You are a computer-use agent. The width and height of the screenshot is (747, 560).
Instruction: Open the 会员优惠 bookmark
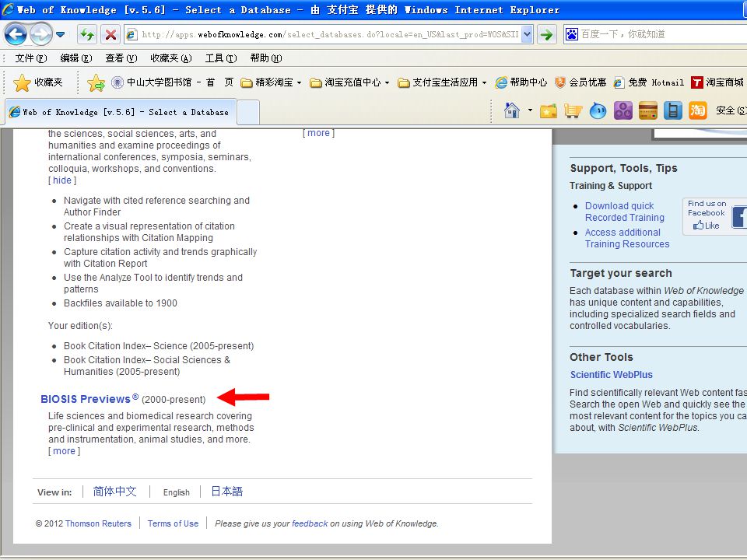click(x=580, y=82)
